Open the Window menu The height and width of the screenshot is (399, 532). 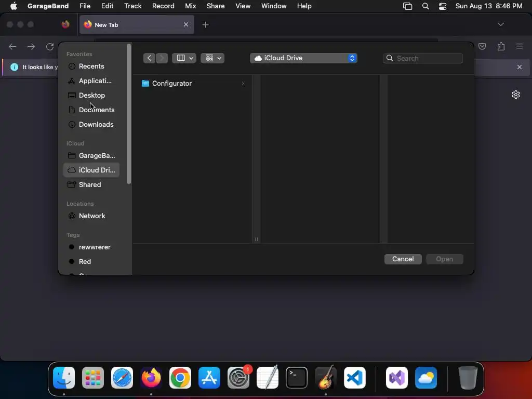(274, 6)
